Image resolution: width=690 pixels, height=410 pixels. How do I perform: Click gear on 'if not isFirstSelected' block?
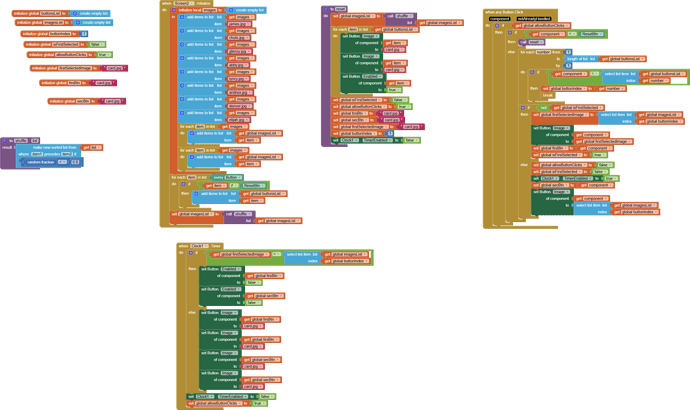tap(522, 107)
